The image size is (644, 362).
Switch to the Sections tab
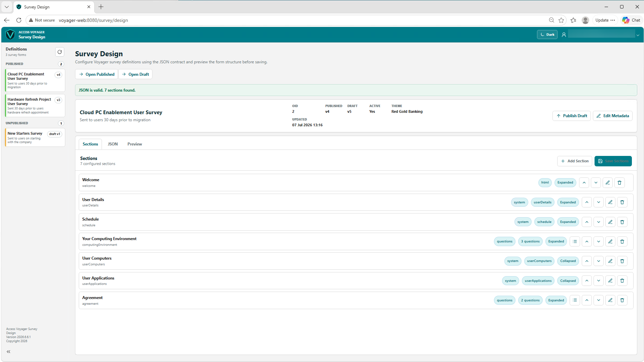pos(90,144)
